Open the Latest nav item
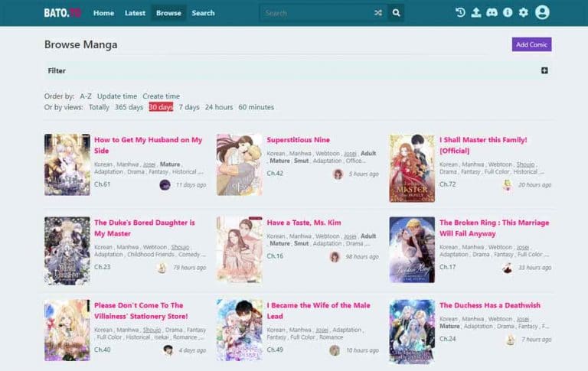This screenshot has height=371, width=588. click(x=135, y=13)
